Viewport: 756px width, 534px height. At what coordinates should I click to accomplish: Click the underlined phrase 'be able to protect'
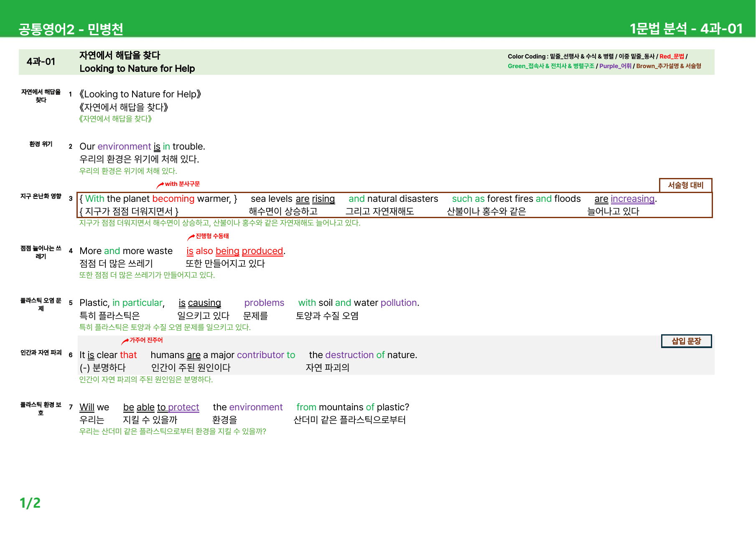pos(161,407)
